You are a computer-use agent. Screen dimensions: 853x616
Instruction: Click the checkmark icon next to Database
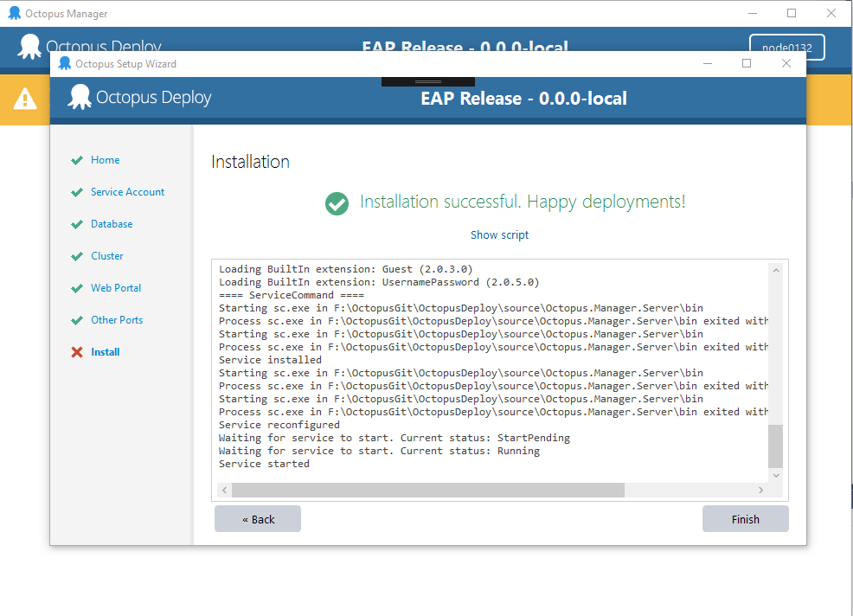click(77, 224)
